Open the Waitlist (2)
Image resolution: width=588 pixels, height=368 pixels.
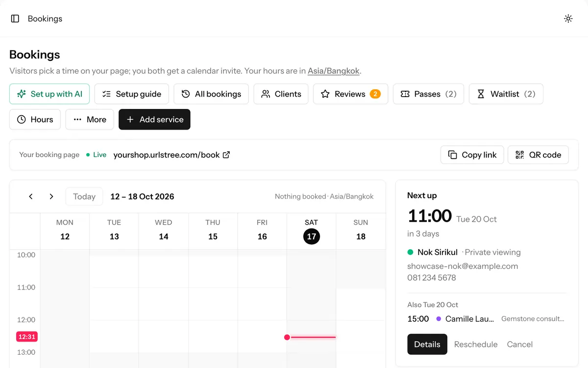click(x=506, y=94)
